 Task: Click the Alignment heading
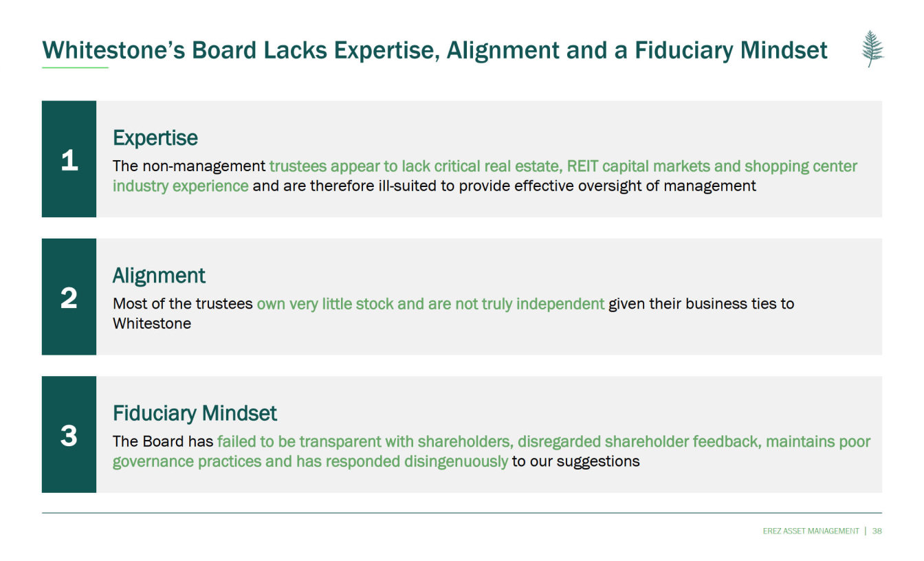[x=159, y=276]
